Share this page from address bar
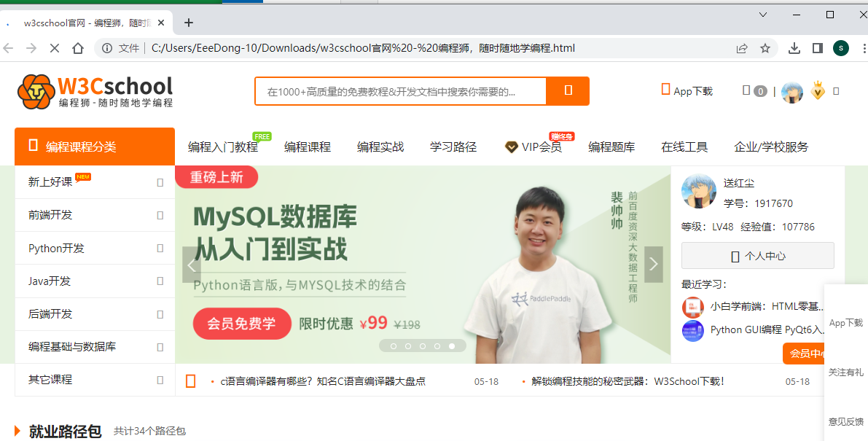Viewport: 868px width, 441px height. pyautogui.click(x=742, y=48)
